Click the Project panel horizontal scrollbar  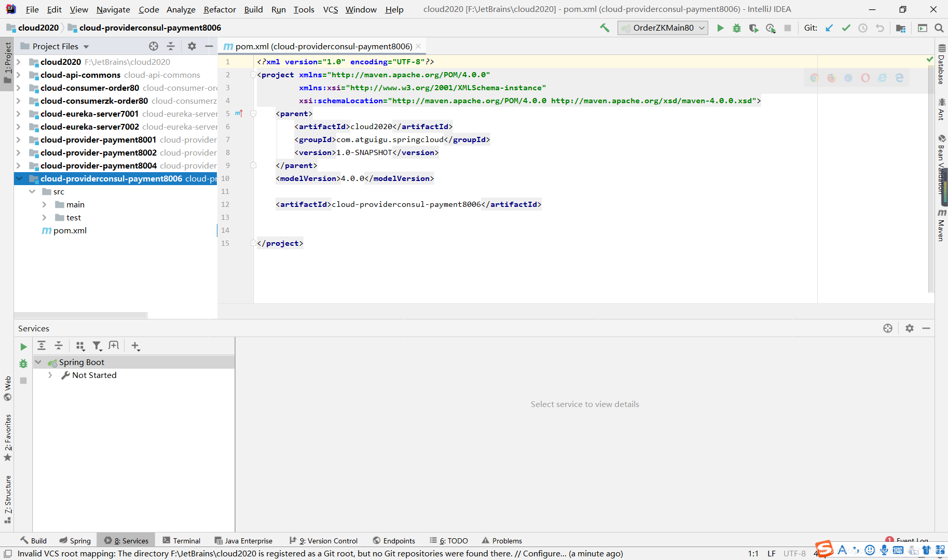pos(81,315)
